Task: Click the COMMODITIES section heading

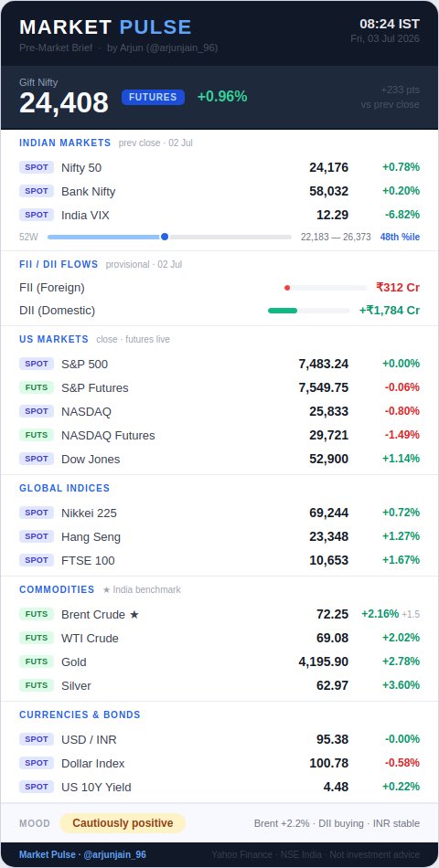Action: click(x=57, y=589)
